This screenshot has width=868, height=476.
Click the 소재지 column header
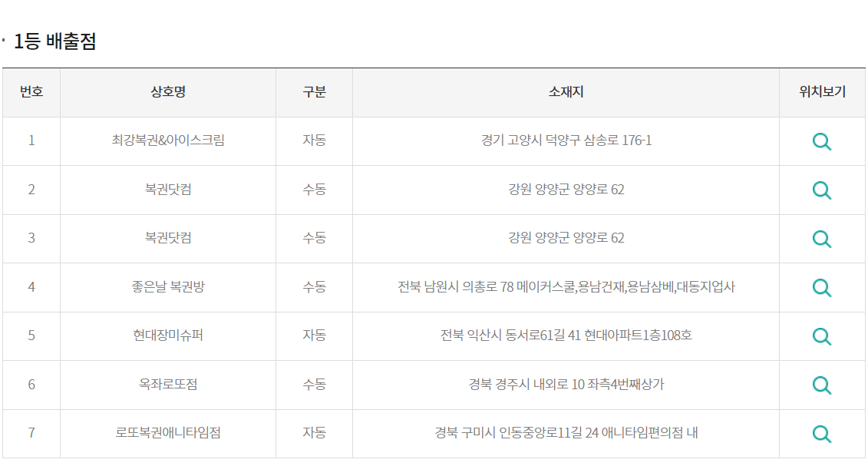[566, 92]
